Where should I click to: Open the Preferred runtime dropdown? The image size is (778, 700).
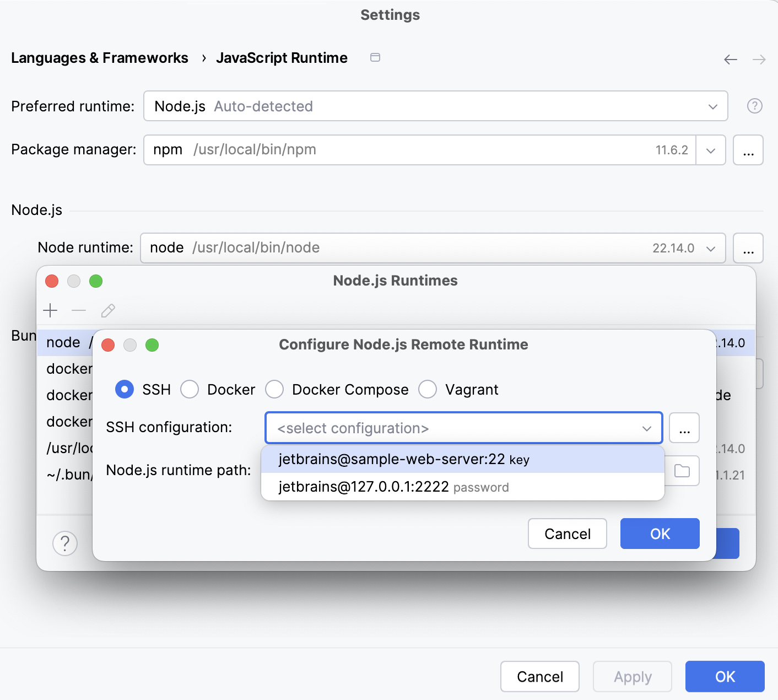[x=712, y=106]
